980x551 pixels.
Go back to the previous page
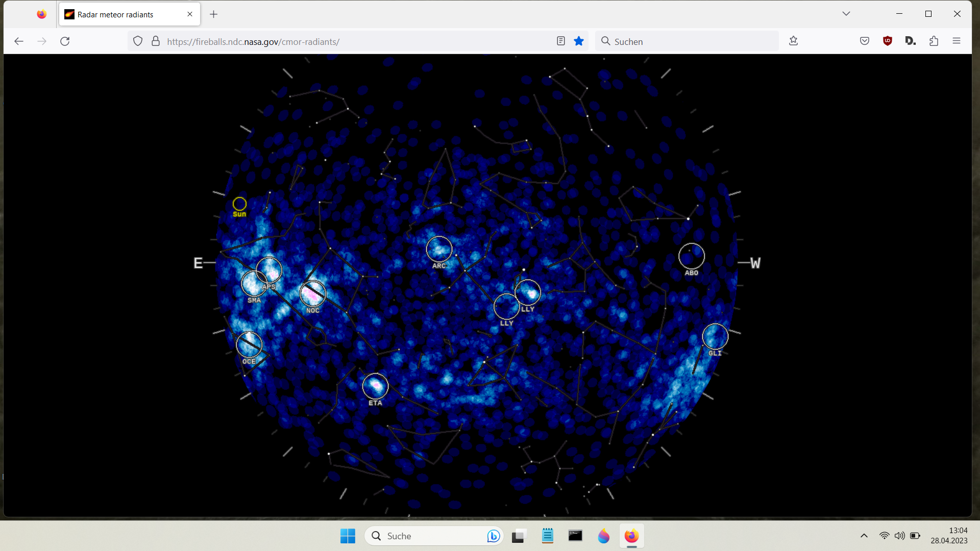point(19,41)
